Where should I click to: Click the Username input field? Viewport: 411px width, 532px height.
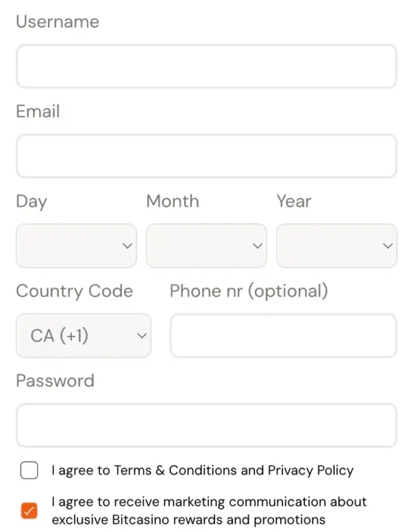tap(206, 66)
